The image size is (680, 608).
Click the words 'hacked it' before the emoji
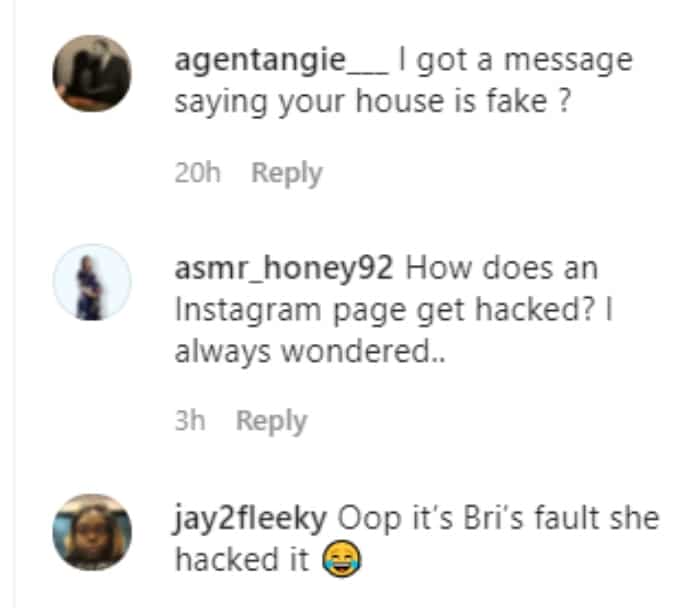coord(242,559)
